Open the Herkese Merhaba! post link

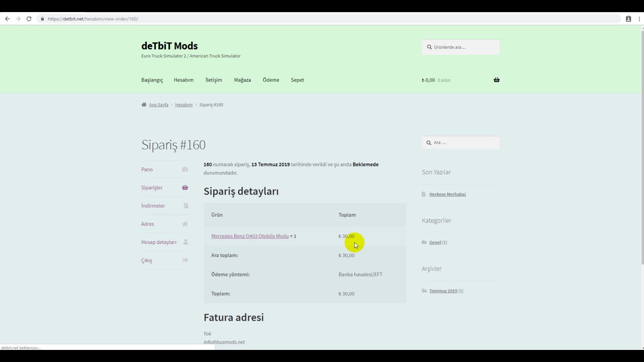[447, 194]
